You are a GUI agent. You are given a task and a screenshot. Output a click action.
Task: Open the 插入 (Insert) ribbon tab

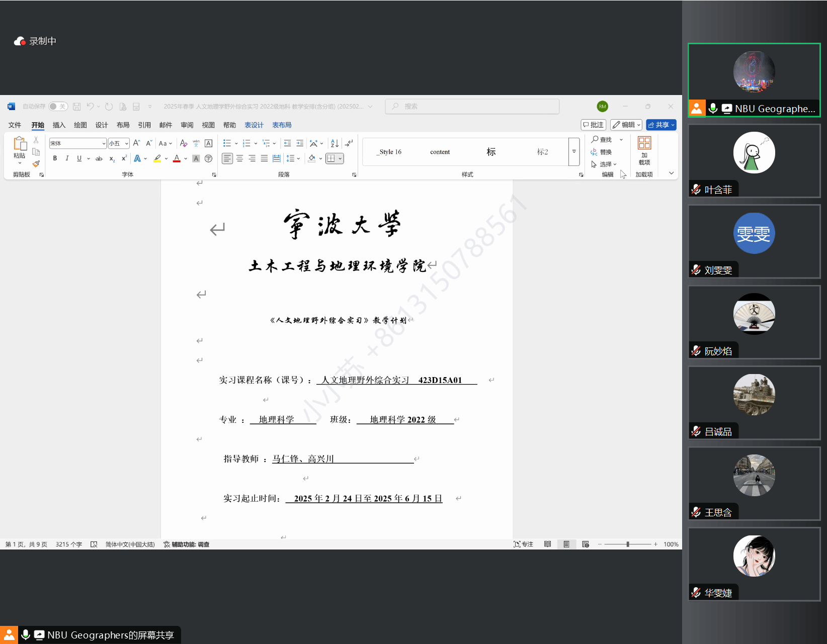click(59, 125)
